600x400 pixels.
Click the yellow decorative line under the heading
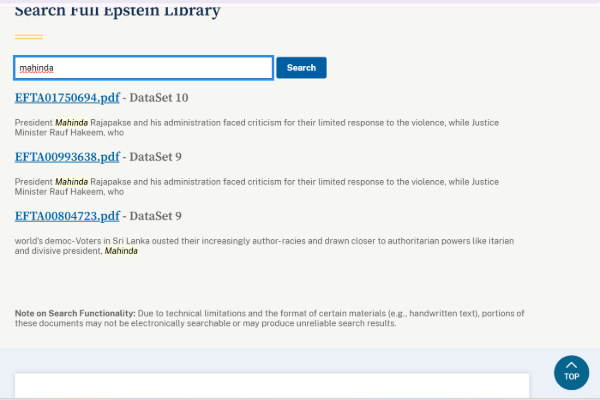29,36
